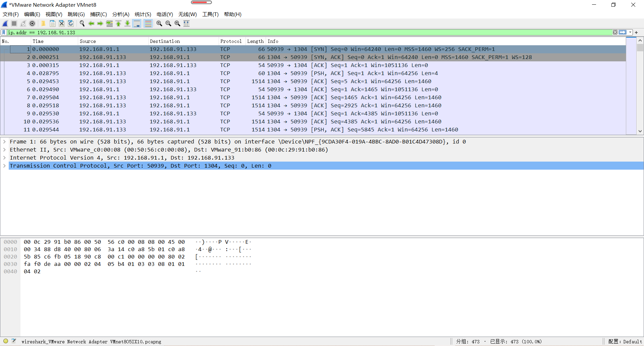Open the 电话(Y) menu
Screen dimensions: 644x346
click(x=165, y=14)
